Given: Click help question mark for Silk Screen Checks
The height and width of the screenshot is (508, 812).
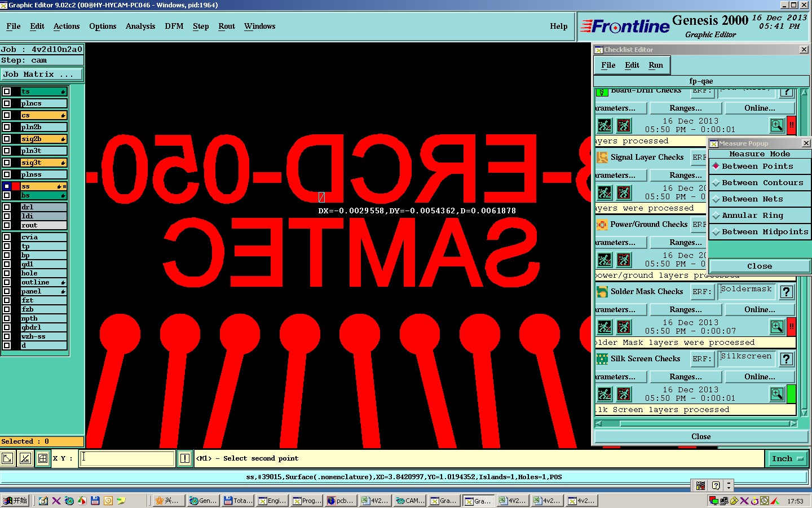Looking at the screenshot, I should click(x=787, y=359).
